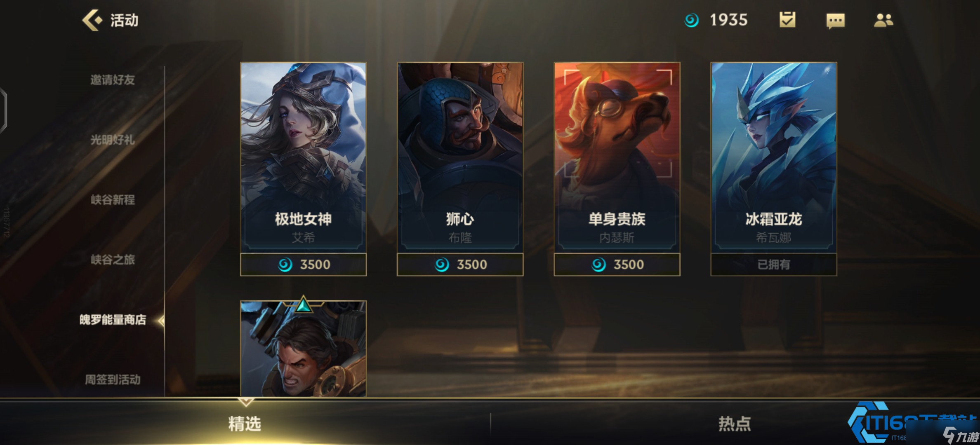Image resolution: width=980 pixels, height=445 pixels.
Task: Click the energy icon on 单身贵族 price
Action: [x=598, y=265]
